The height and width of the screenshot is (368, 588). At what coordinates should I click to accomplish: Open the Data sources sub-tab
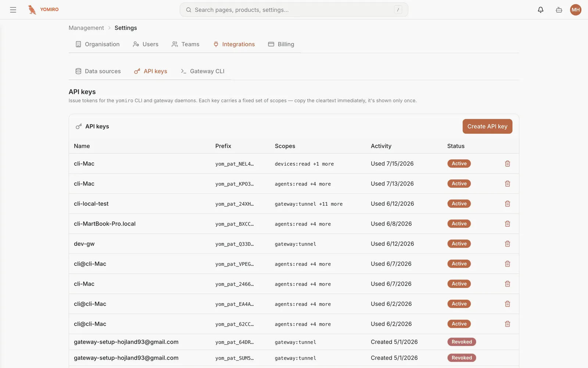[x=98, y=71]
